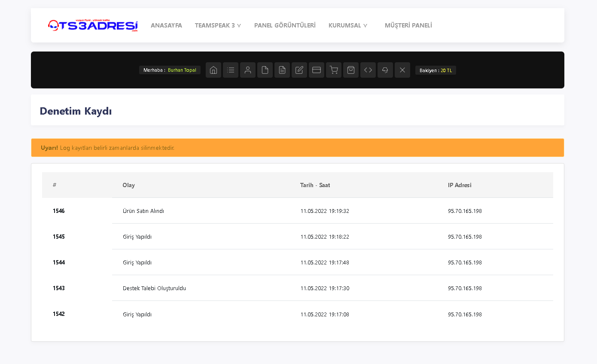Open the credit card payment icon
Image resolution: width=597 pixels, height=364 pixels.
tap(317, 70)
